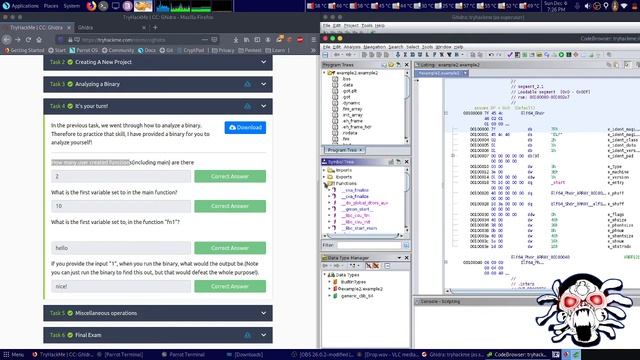640x360 pixels.
Task: Click the Symbol Tree filter field
Action: click(369, 245)
